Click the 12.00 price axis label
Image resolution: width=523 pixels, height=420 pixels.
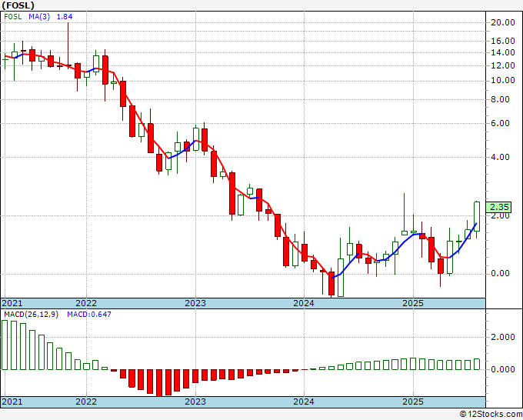(x=503, y=65)
